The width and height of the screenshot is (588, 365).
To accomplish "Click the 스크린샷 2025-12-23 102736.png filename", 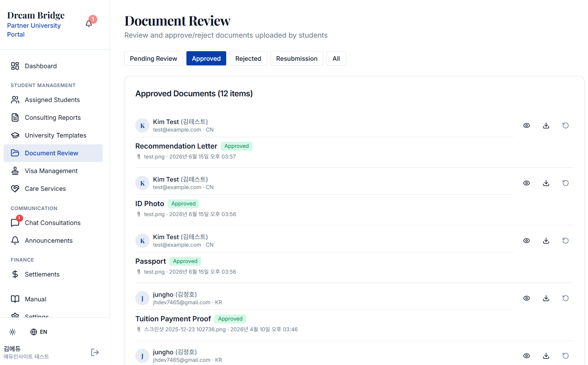I will 185,329.
